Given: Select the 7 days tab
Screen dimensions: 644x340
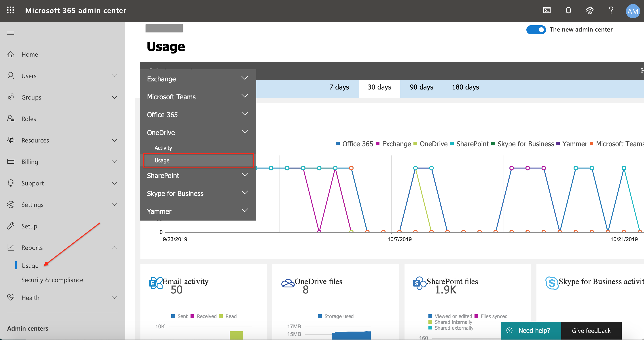Looking at the screenshot, I should (339, 87).
